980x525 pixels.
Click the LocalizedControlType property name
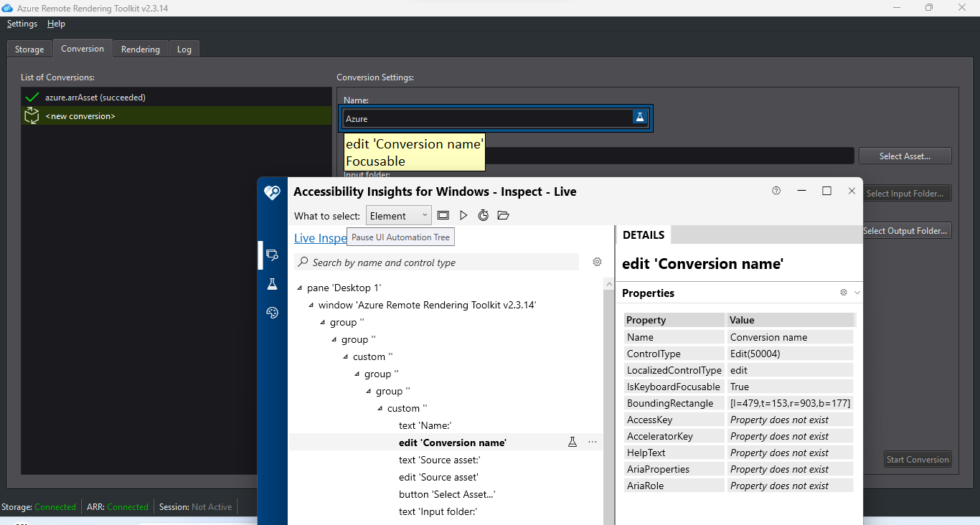674,370
